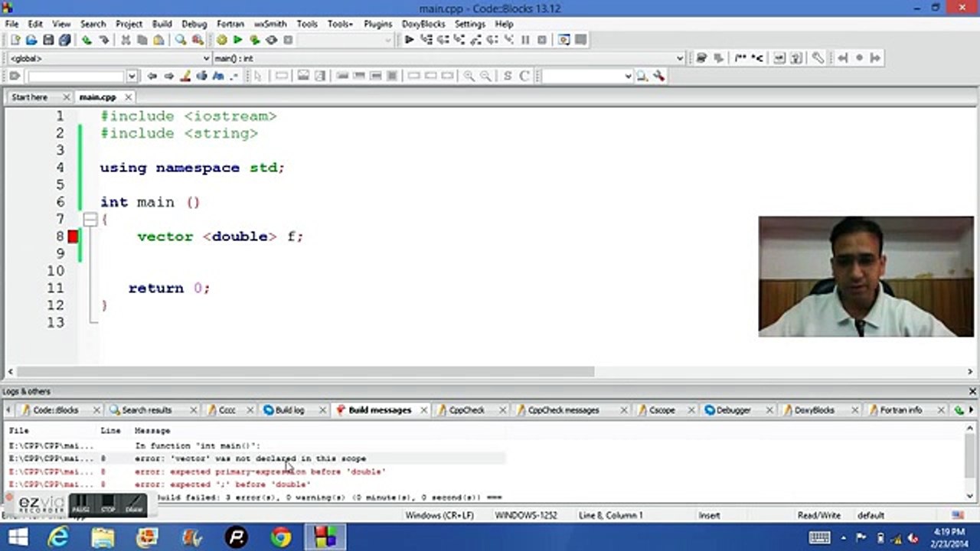Click the highlighter marker icon

tap(185, 76)
